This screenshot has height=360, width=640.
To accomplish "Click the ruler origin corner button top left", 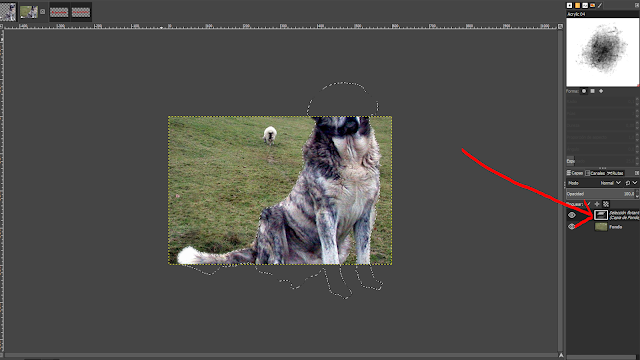I will tap(2, 26).
